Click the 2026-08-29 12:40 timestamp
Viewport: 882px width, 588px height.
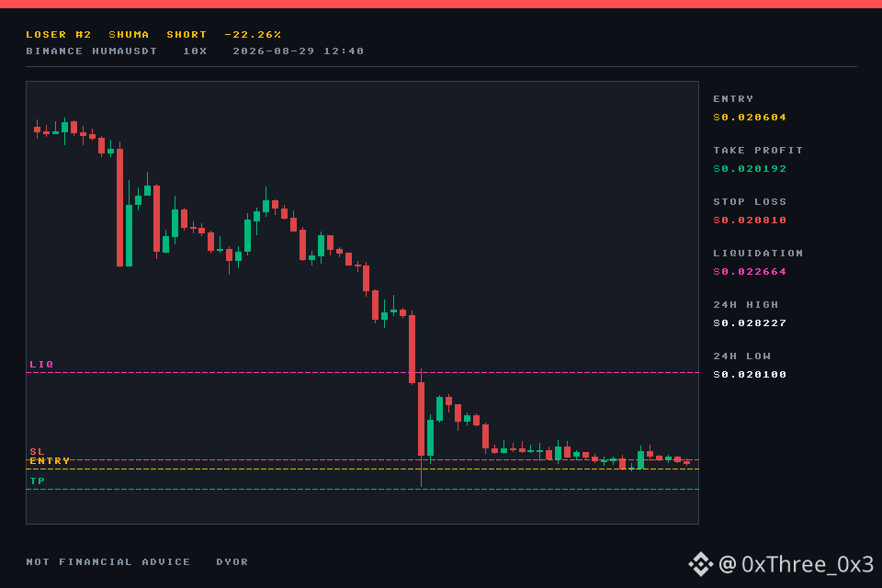[298, 51]
